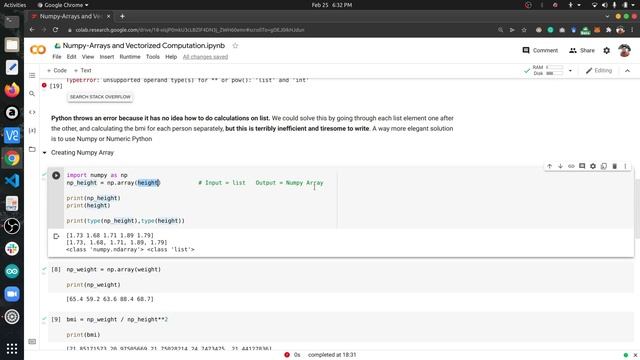Open OBS Studio from the dock
Image resolution: width=640 pixels, height=360 pixels.
(x=12, y=226)
